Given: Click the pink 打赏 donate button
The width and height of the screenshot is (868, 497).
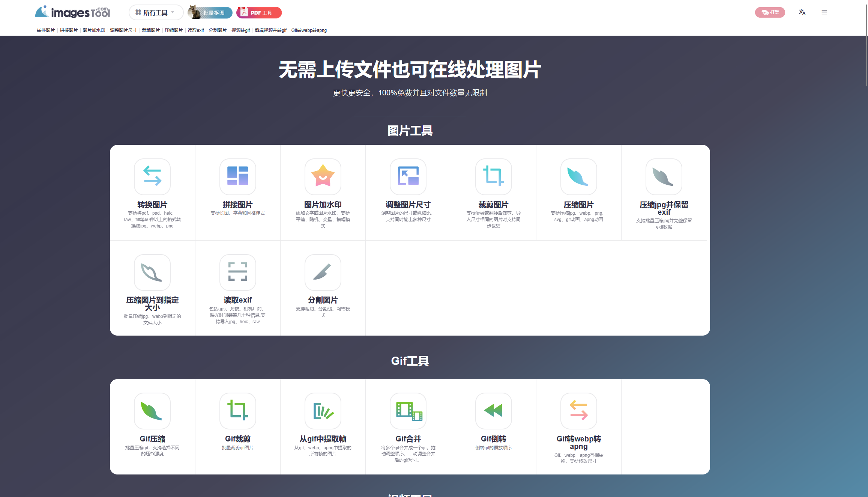Looking at the screenshot, I should [x=770, y=12].
